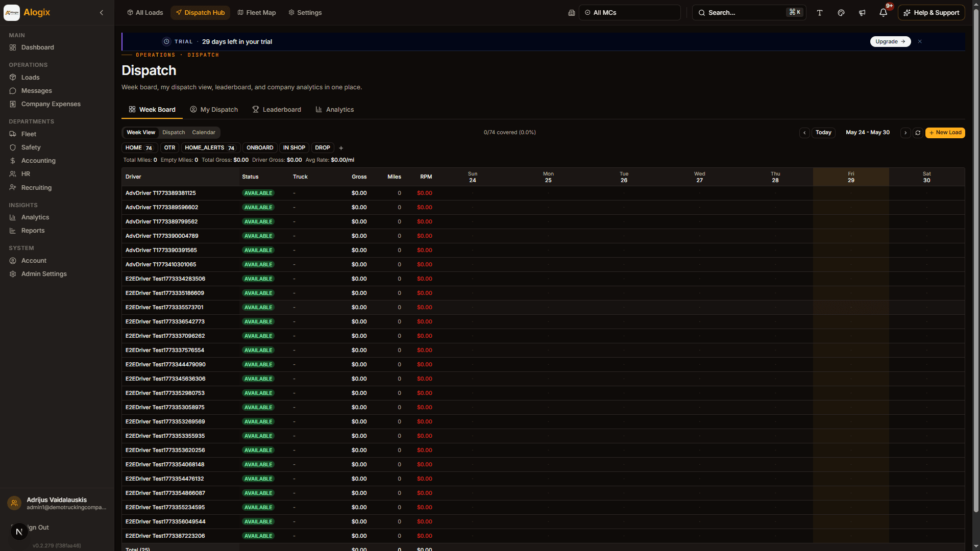Open the announcements megaphone icon
This screenshot has height=551, width=980.
pos(862,13)
